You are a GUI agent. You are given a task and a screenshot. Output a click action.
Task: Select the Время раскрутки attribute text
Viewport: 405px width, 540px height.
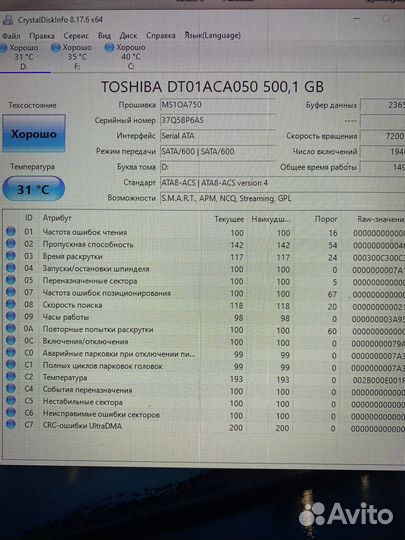tap(73, 257)
